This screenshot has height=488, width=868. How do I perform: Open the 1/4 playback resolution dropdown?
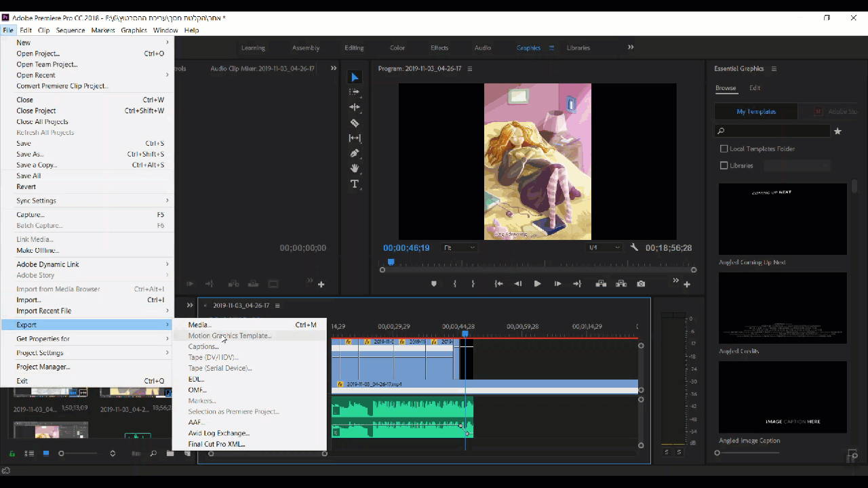[x=604, y=248]
